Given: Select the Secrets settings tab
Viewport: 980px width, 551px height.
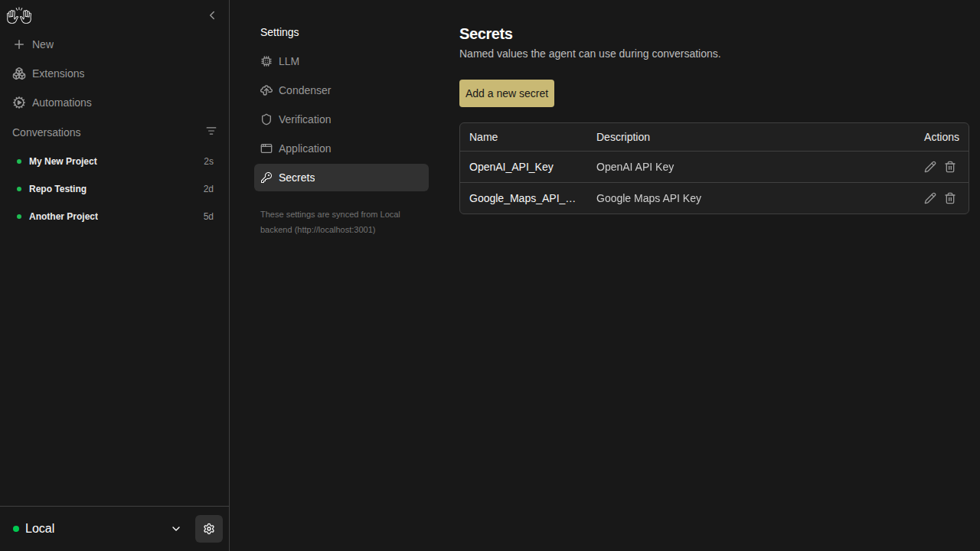Looking at the screenshot, I should [x=341, y=178].
